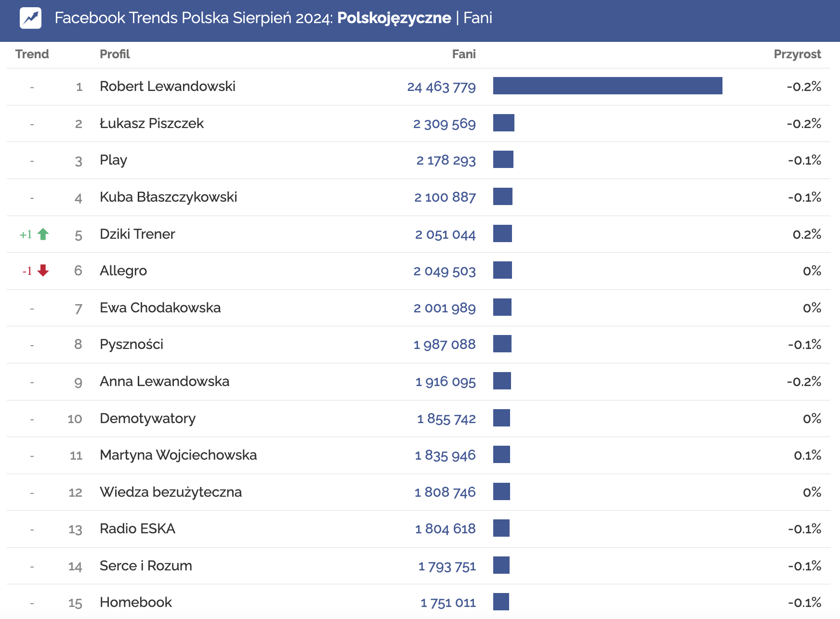840x619 pixels.
Task: Click the trend chart logo icon
Action: coord(30,18)
